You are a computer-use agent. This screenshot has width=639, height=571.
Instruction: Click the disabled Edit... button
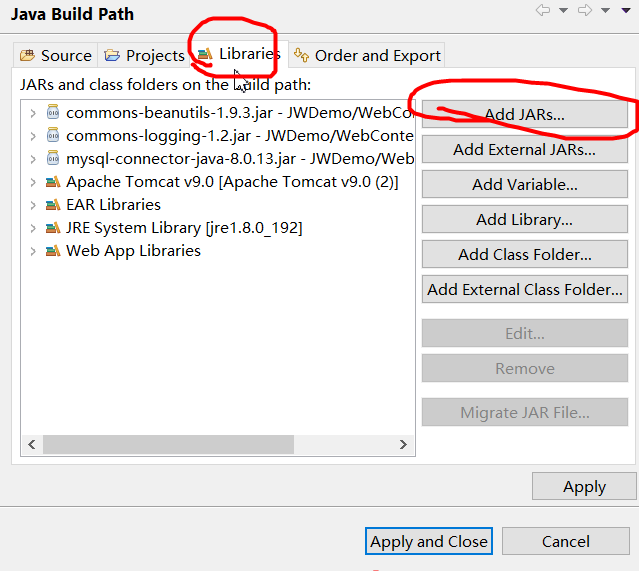coord(525,333)
